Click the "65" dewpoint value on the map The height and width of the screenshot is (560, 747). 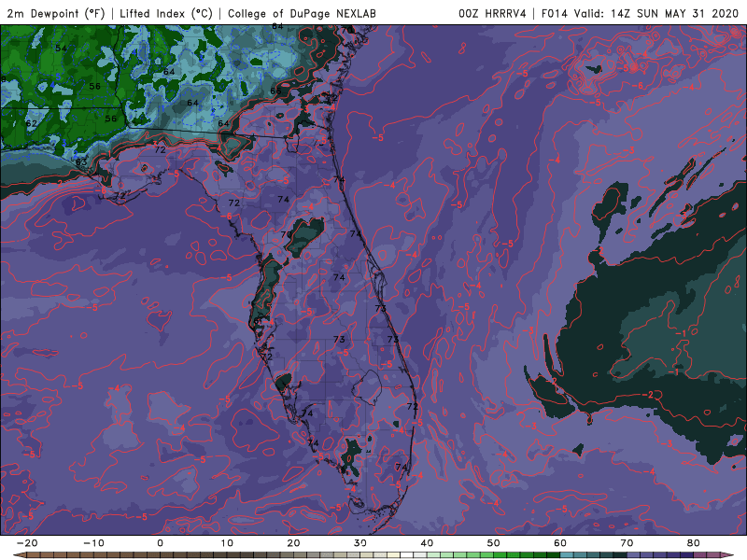click(x=275, y=91)
